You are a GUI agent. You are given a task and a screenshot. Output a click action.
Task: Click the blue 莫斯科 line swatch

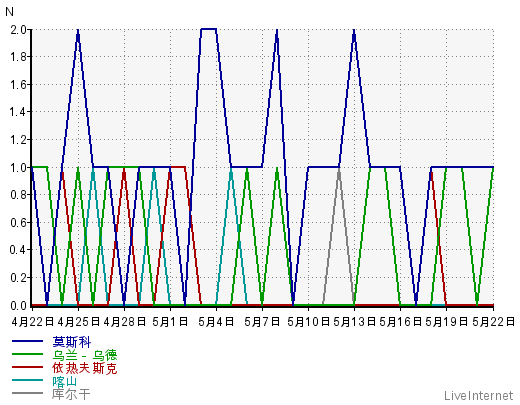(x=27, y=341)
